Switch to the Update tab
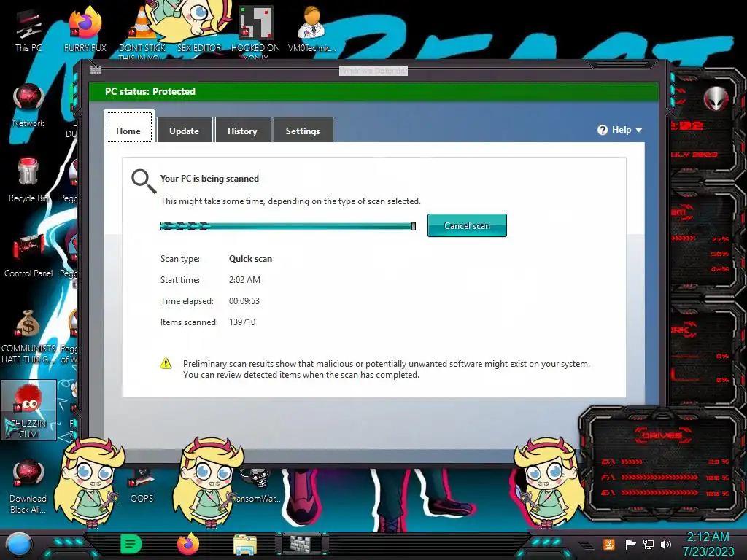747x560 pixels. tap(185, 130)
